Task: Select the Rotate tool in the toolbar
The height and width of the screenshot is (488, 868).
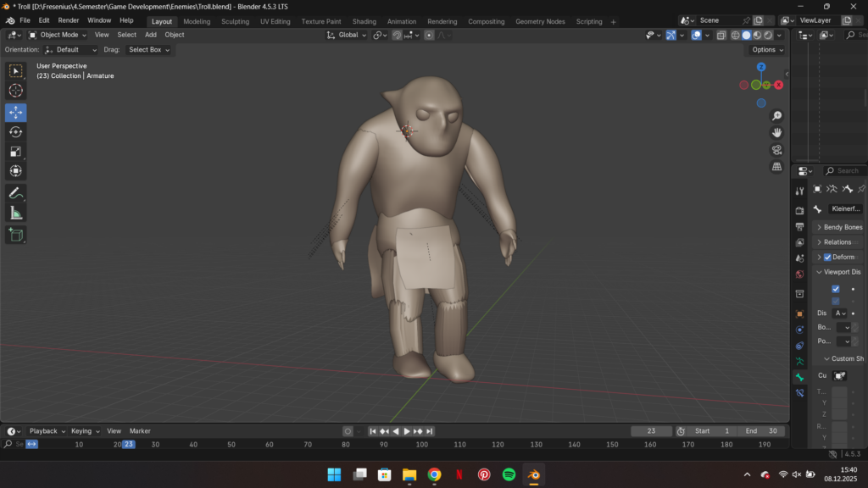Action: coord(16,132)
